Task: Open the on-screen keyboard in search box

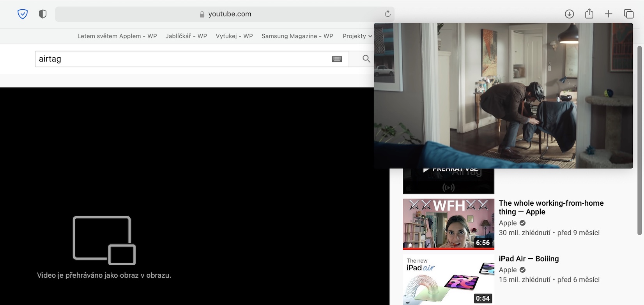Action: click(337, 59)
